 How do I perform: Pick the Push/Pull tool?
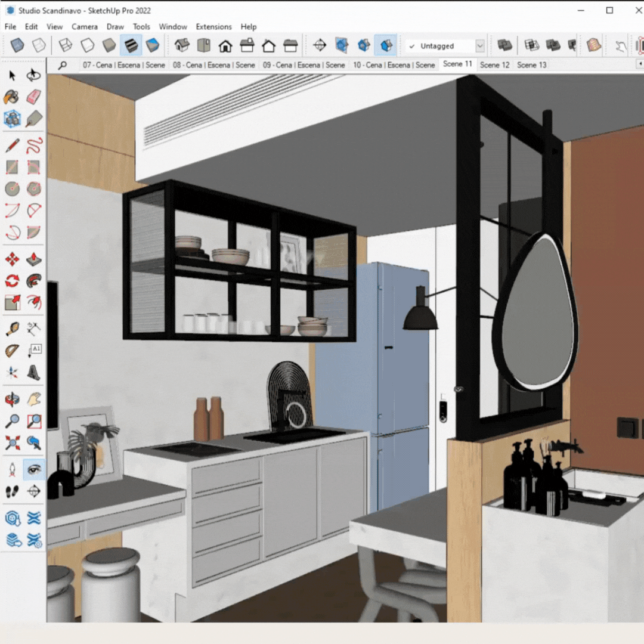click(x=34, y=259)
